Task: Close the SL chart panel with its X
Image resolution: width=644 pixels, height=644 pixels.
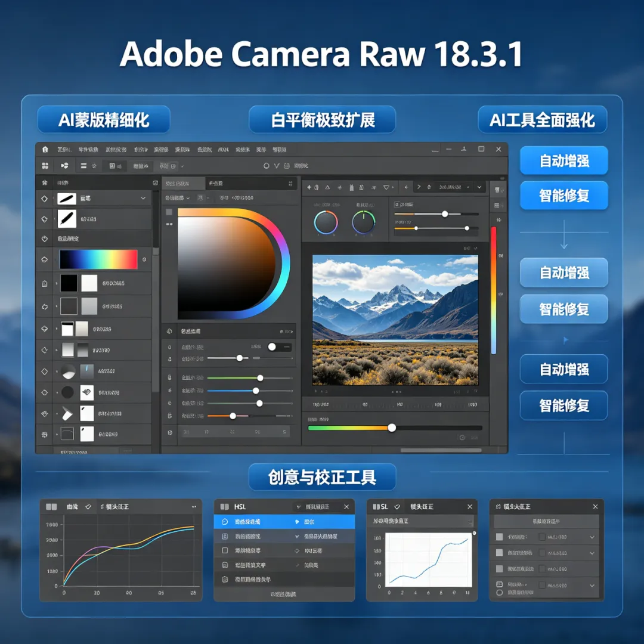Action: [470, 506]
